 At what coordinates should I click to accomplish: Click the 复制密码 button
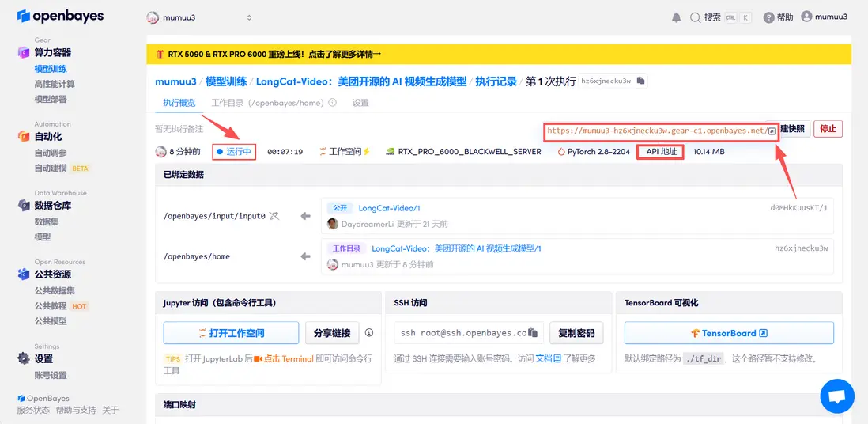tap(576, 333)
